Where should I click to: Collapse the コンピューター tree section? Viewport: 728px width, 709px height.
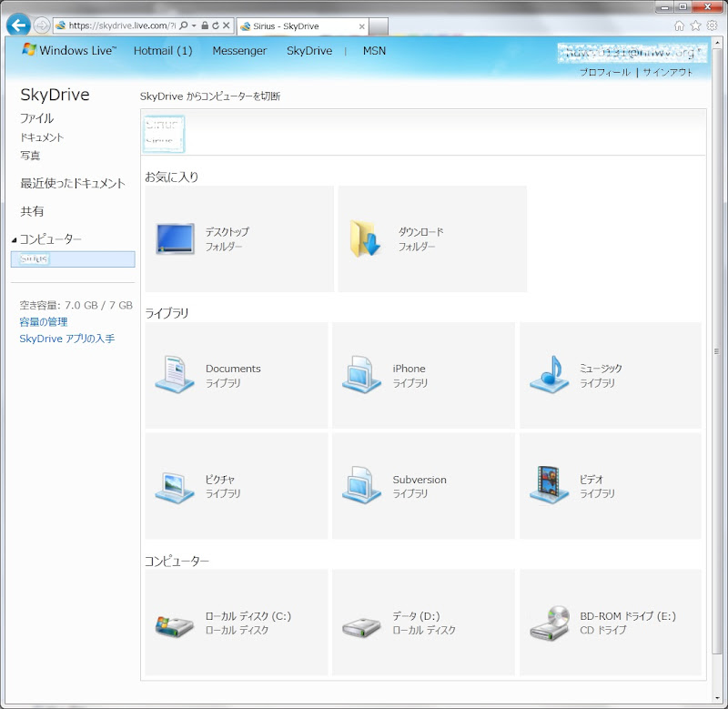[15, 240]
